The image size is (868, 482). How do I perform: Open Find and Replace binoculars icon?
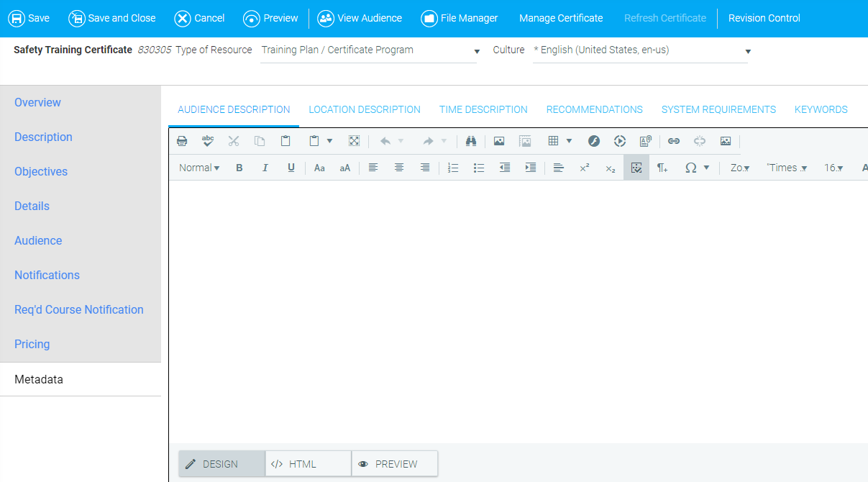pos(471,141)
